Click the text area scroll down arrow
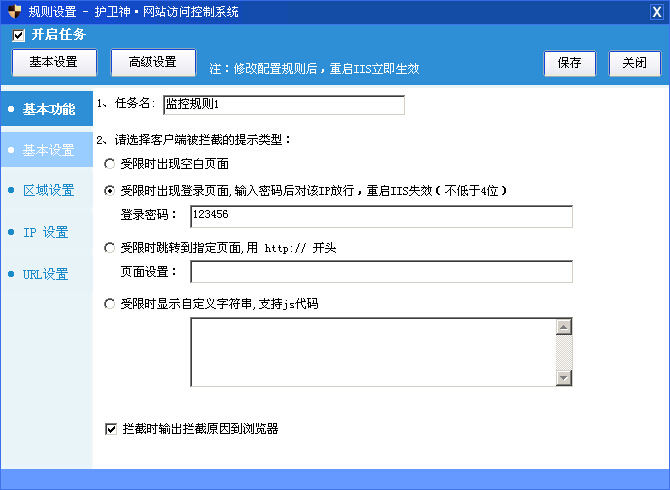This screenshot has width=670, height=490. [x=564, y=378]
